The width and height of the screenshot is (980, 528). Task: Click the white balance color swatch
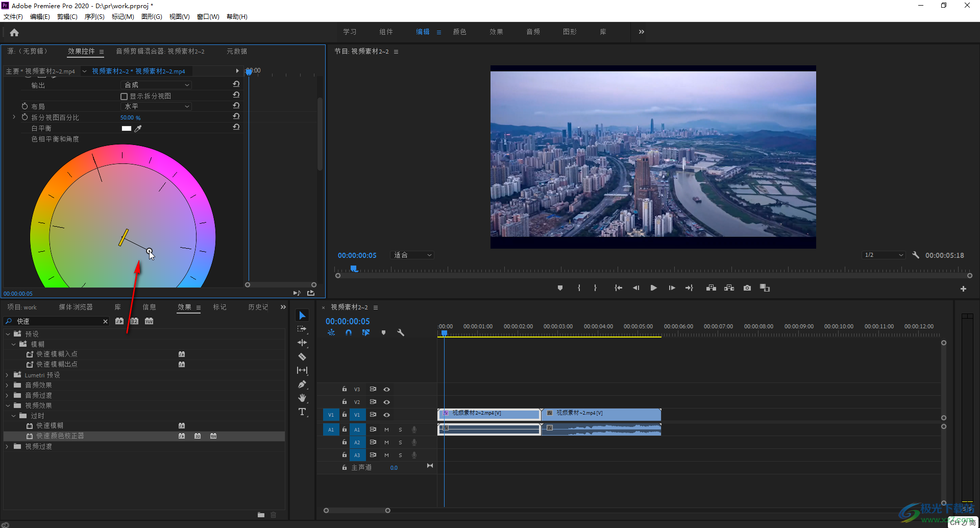point(127,129)
